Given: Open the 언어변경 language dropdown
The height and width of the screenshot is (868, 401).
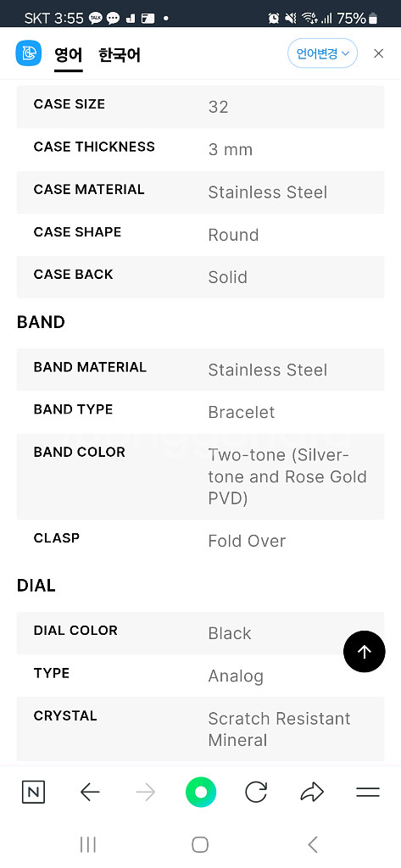Looking at the screenshot, I should (x=322, y=53).
